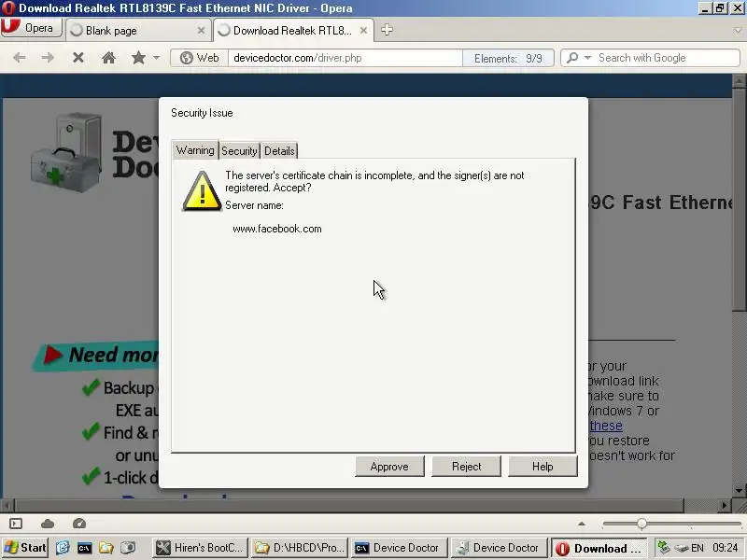Open the Warning tab in Security Issue
Screen dimensions: 747x560
click(x=195, y=150)
